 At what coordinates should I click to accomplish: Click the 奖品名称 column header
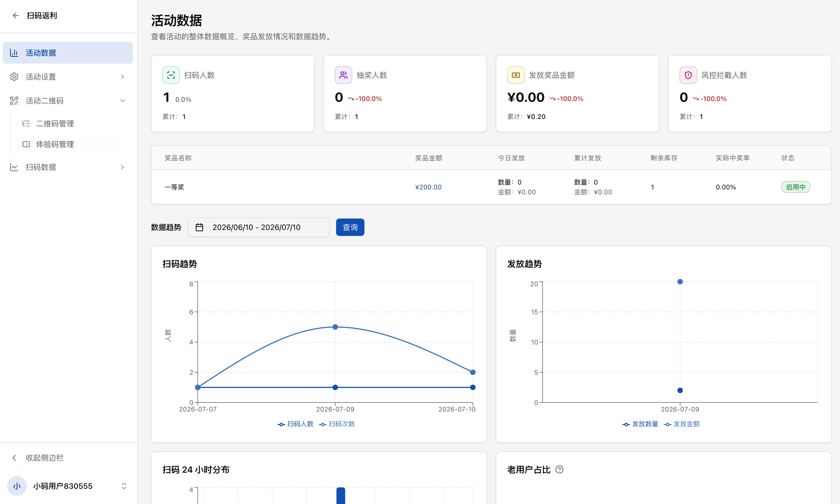[178, 158]
